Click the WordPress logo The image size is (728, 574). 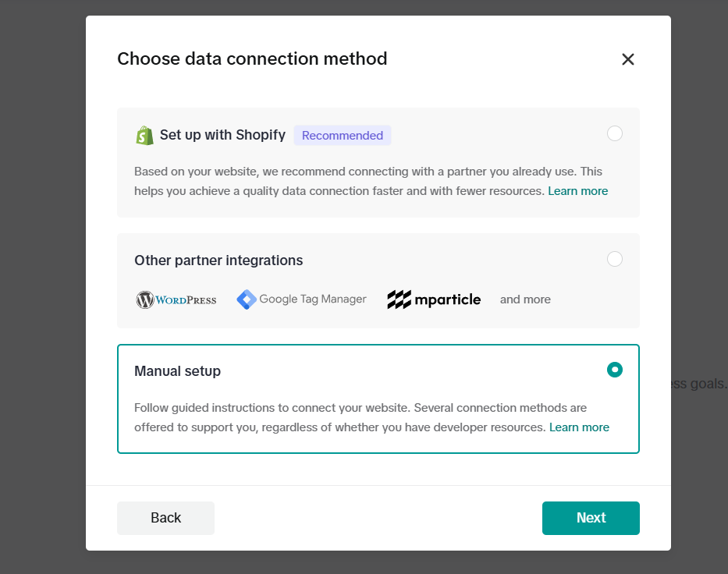point(176,299)
